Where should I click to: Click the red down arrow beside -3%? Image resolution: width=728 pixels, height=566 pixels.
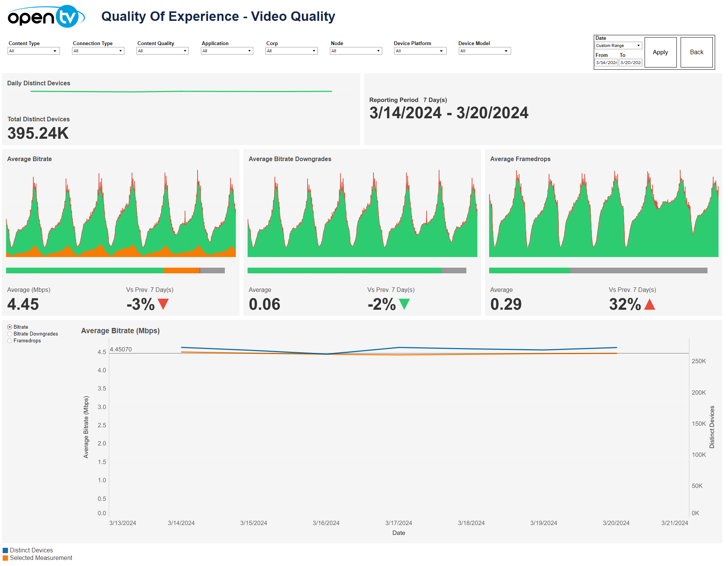[x=163, y=304]
